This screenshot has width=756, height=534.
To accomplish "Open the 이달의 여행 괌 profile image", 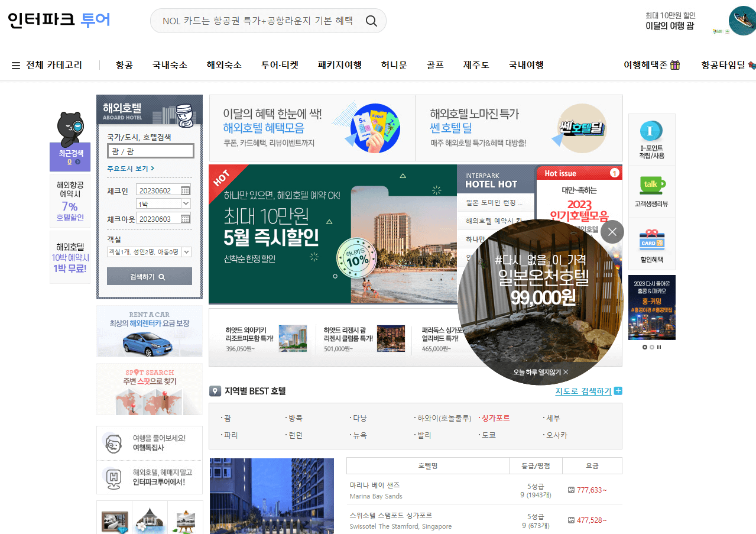I will tap(742, 21).
